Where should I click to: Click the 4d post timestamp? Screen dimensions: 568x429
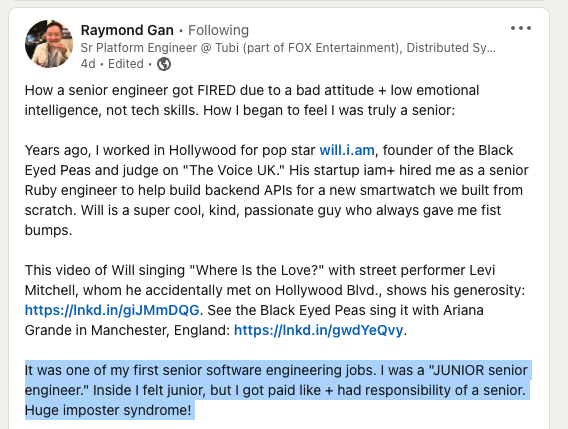pos(88,64)
